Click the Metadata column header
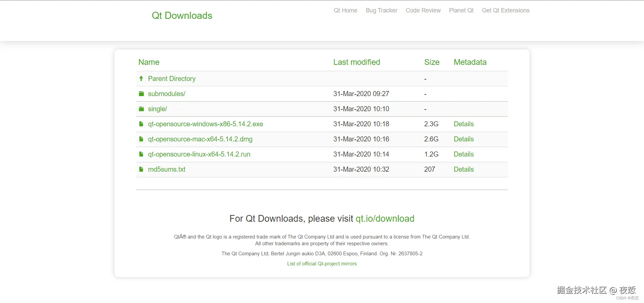Viewport: 644px width, 303px height. [x=470, y=62]
